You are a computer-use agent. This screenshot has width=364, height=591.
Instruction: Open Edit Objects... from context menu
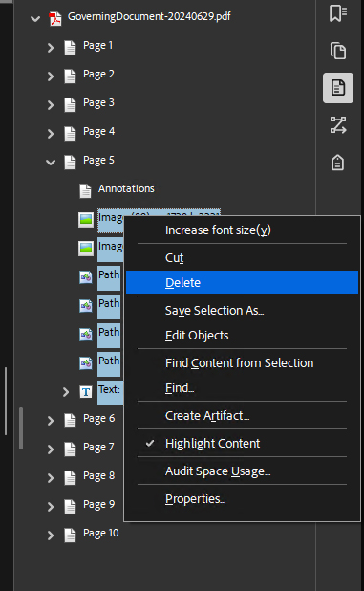point(242,335)
